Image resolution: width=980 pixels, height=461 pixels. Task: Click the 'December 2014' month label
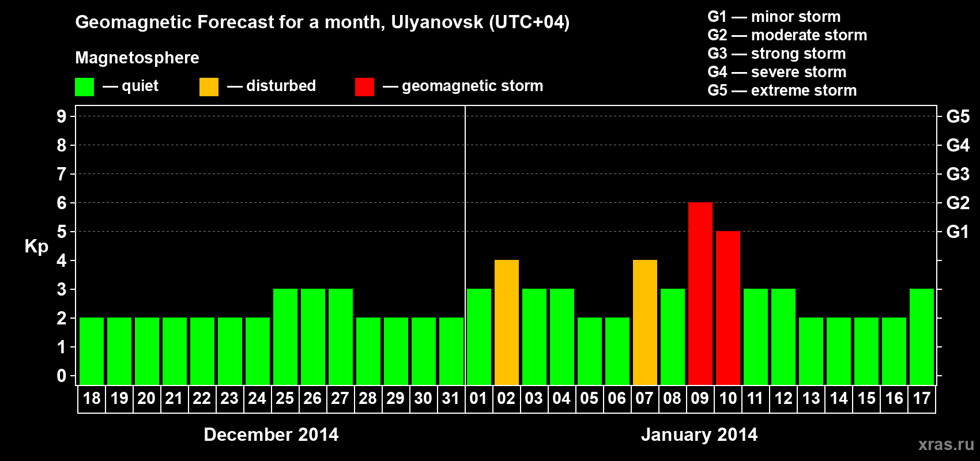coord(271,434)
